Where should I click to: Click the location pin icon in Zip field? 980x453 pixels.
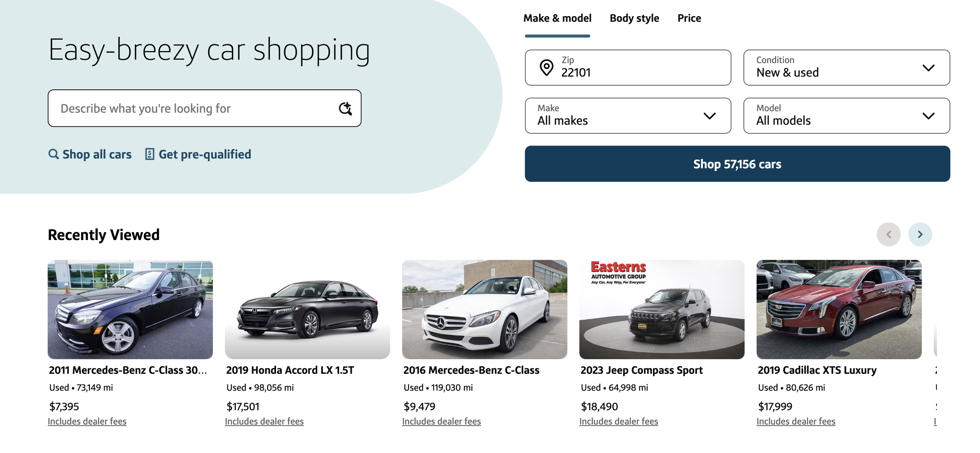(x=546, y=68)
